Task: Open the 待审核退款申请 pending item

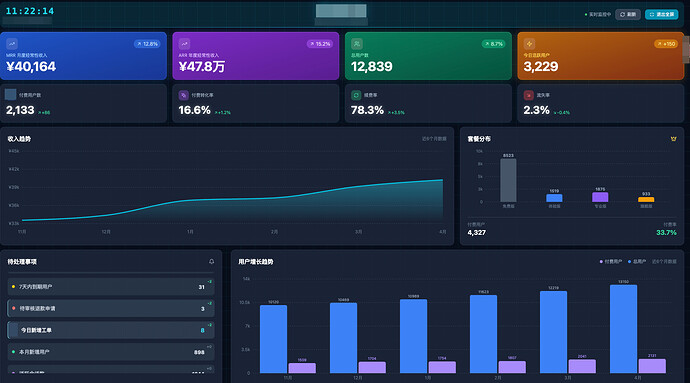Action: (111, 308)
